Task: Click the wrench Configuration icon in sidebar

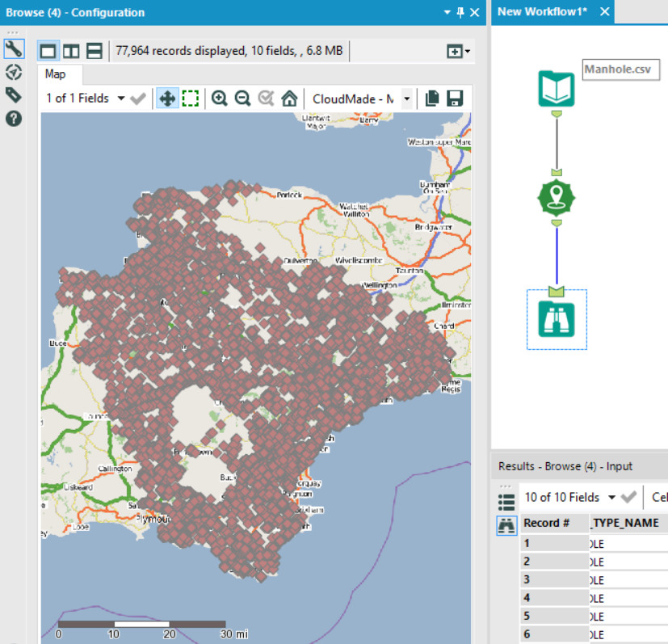Action: (x=13, y=49)
